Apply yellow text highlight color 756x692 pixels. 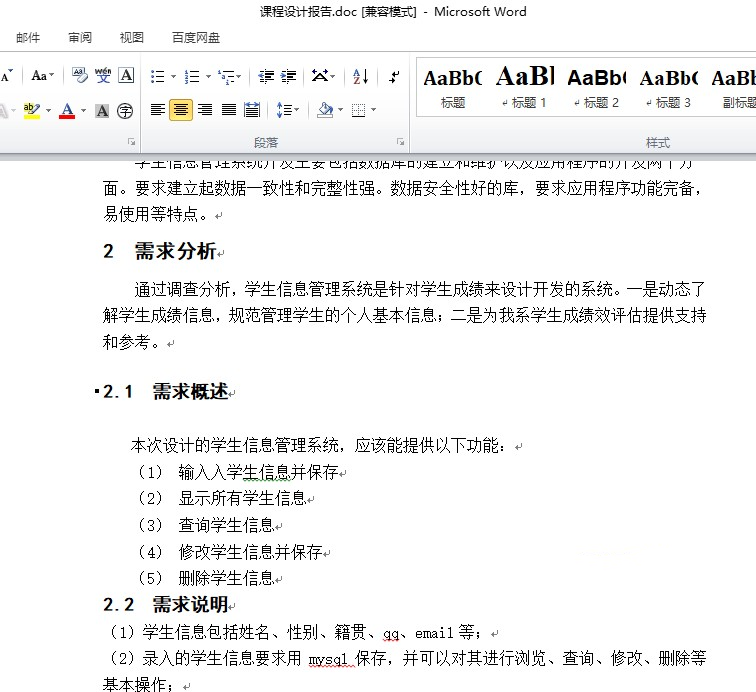coord(32,110)
